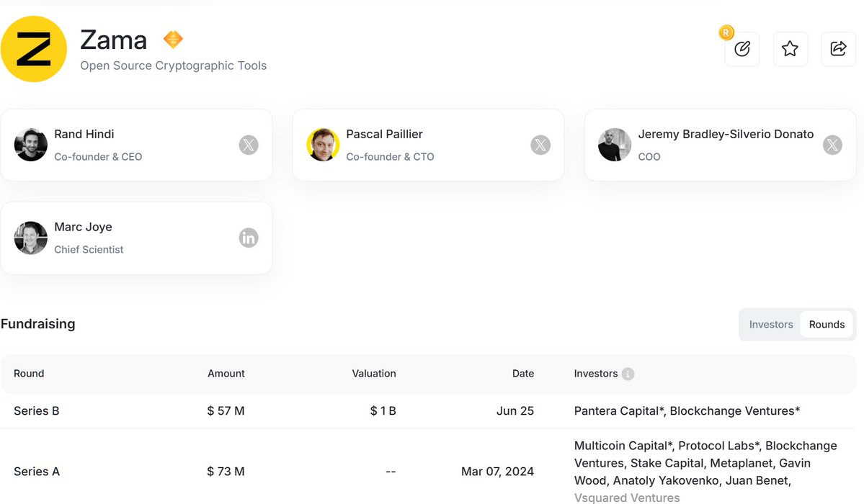Image resolution: width=864 pixels, height=504 pixels.
Task: Click the Fundraising section heading
Action: point(38,324)
